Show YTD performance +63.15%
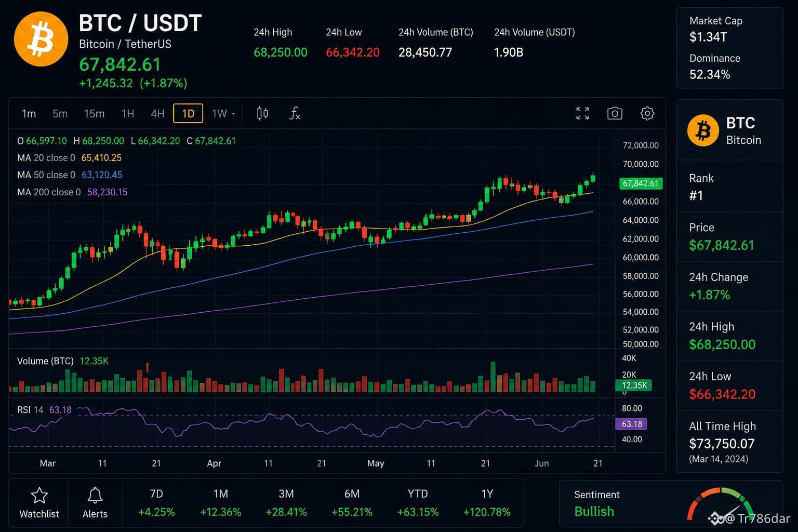 point(418,503)
